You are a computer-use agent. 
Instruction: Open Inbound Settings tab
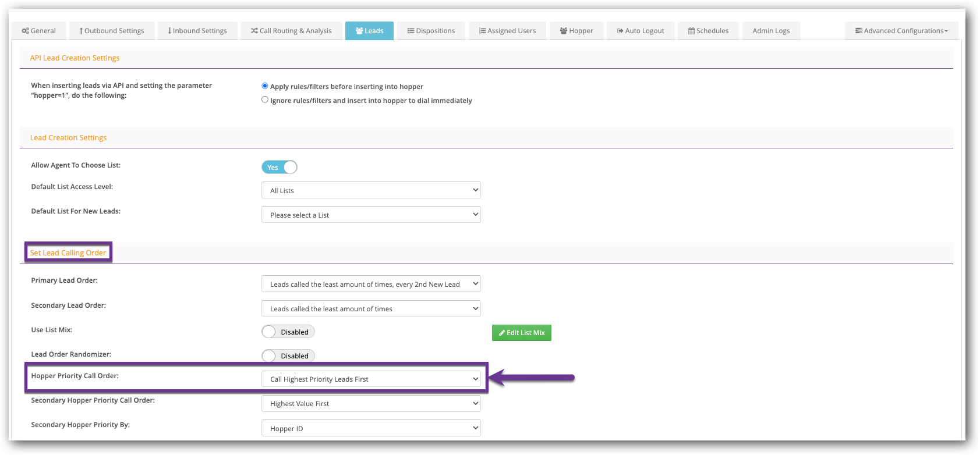point(197,31)
